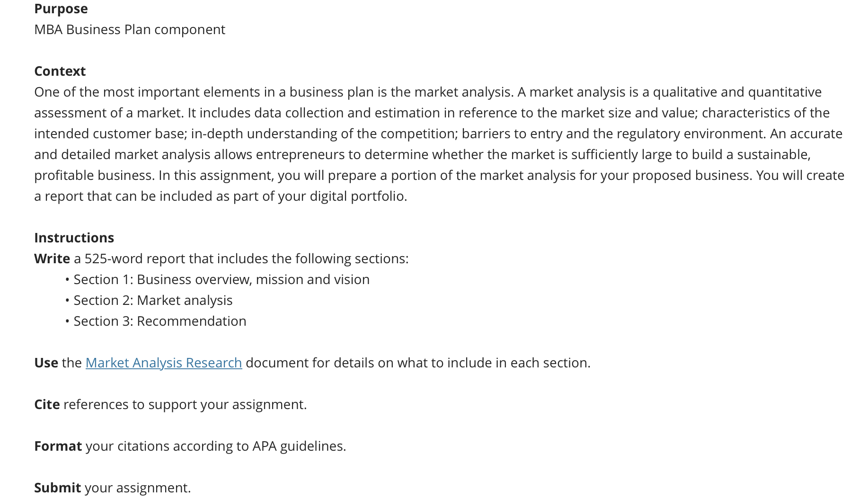Screen dimensions: 868x499
Task: Click the bold word Submit
Action: (x=58, y=488)
